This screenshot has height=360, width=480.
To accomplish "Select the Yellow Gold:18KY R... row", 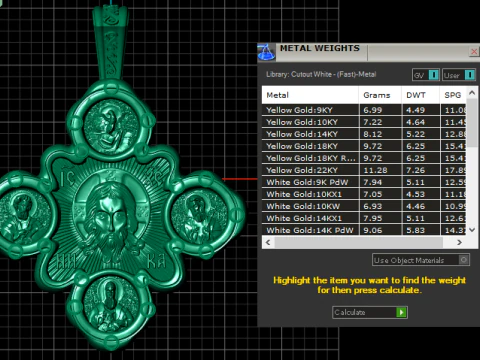I will point(364,158).
